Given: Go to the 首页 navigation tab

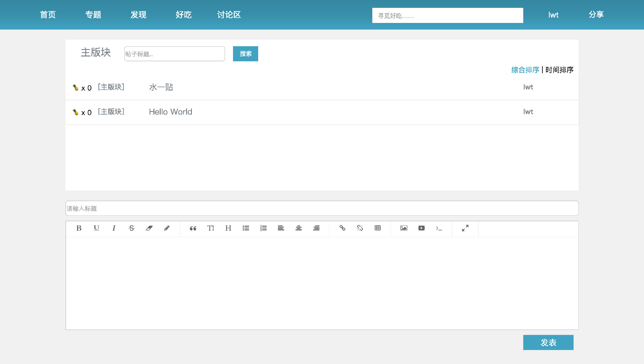Looking at the screenshot, I should pyautogui.click(x=48, y=15).
